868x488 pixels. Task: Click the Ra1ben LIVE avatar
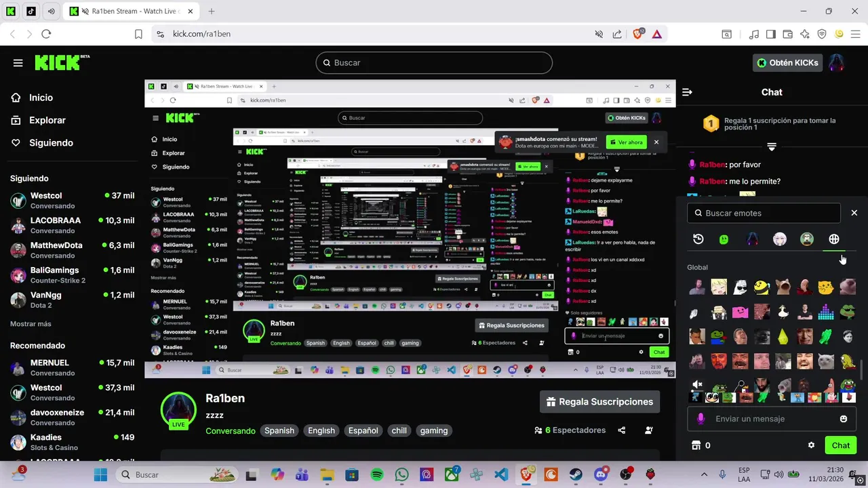(x=178, y=409)
